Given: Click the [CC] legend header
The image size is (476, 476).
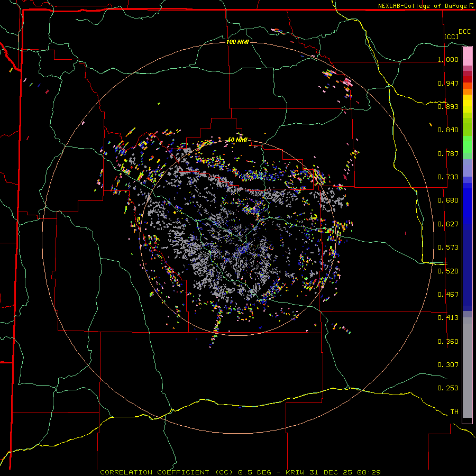Looking at the screenshot, I should [x=452, y=36].
